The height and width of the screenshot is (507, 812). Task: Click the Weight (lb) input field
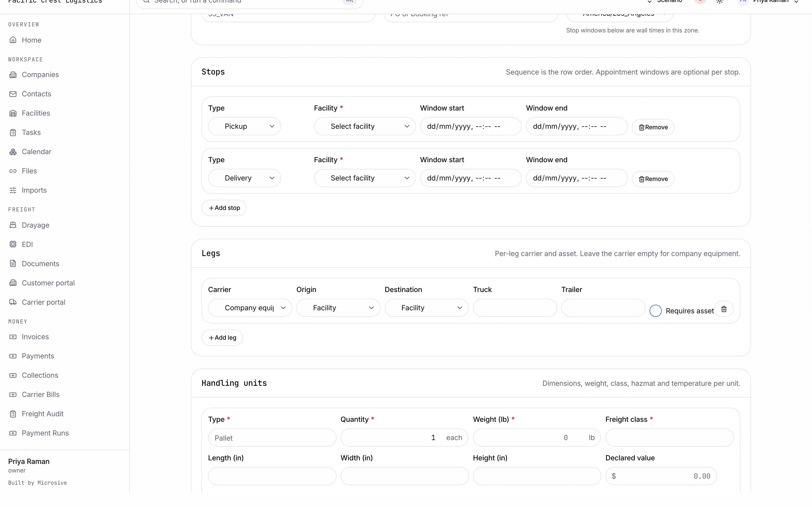pos(536,438)
